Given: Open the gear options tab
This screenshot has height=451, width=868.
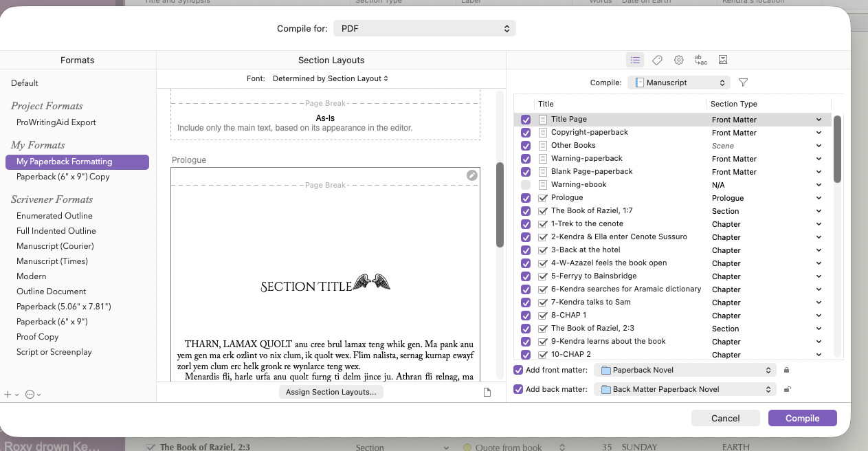Looking at the screenshot, I should (678, 60).
